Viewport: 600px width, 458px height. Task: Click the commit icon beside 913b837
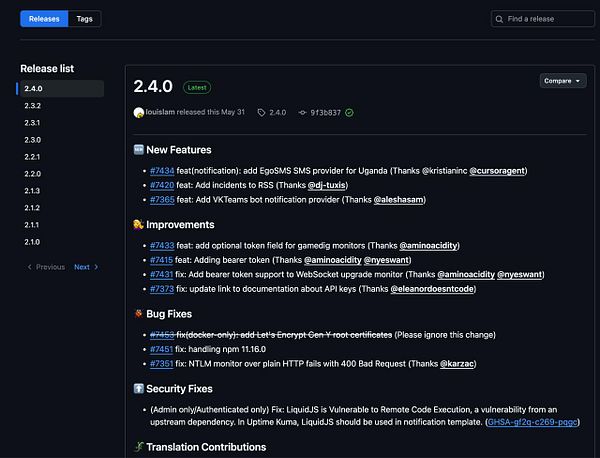coord(302,112)
